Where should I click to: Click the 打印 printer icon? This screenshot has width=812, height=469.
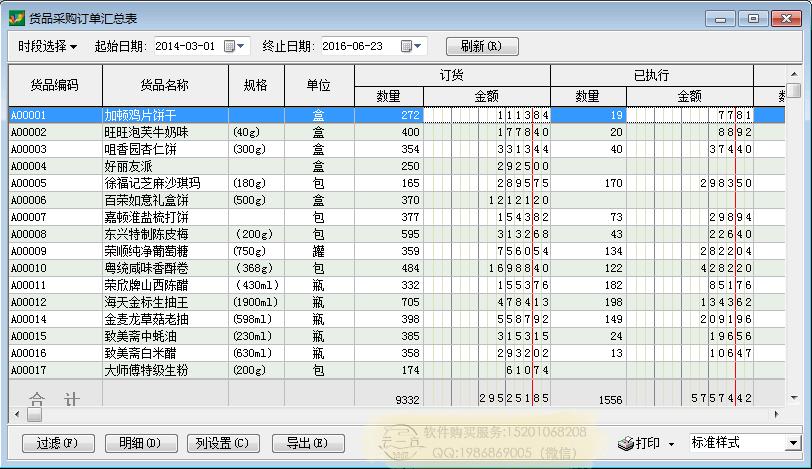pyautogui.click(x=625, y=442)
